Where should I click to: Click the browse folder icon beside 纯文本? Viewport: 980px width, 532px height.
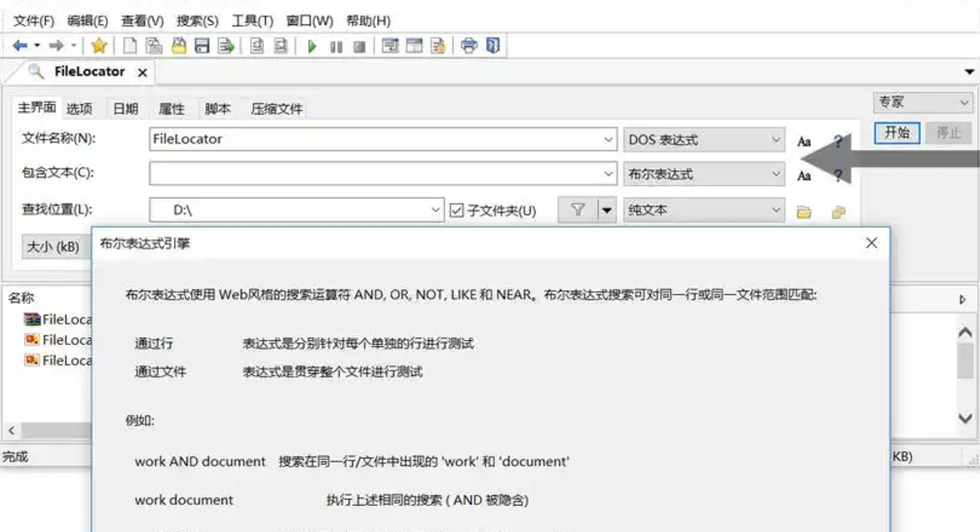pos(804,212)
